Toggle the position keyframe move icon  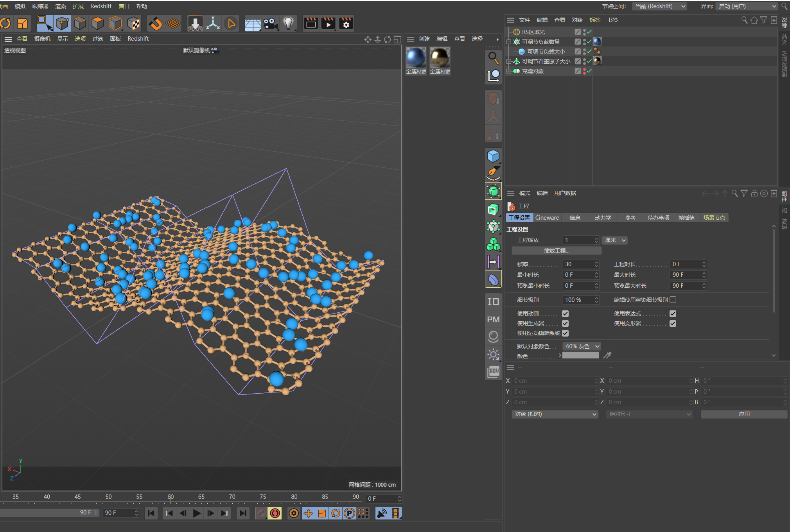(308, 513)
